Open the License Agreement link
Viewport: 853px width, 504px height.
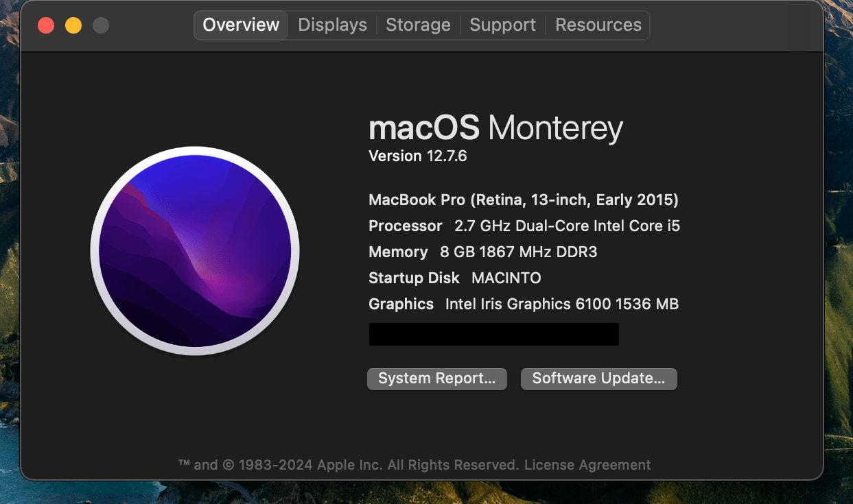[587, 465]
